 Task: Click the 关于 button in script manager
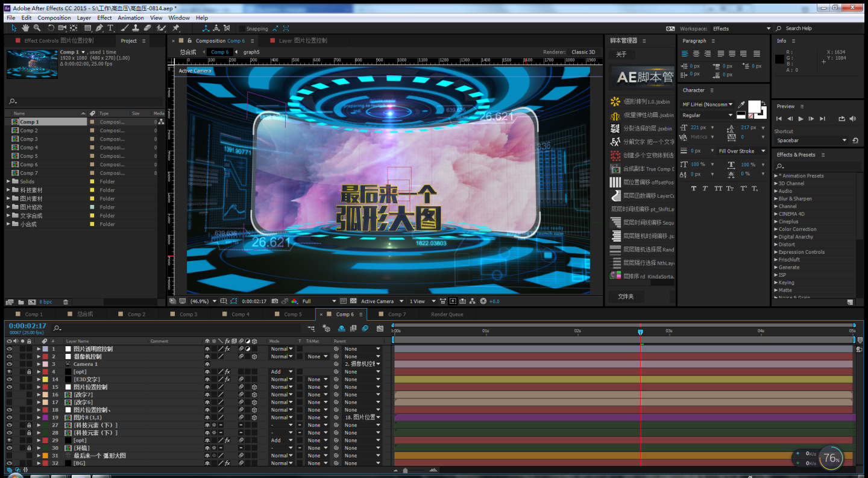[621, 54]
